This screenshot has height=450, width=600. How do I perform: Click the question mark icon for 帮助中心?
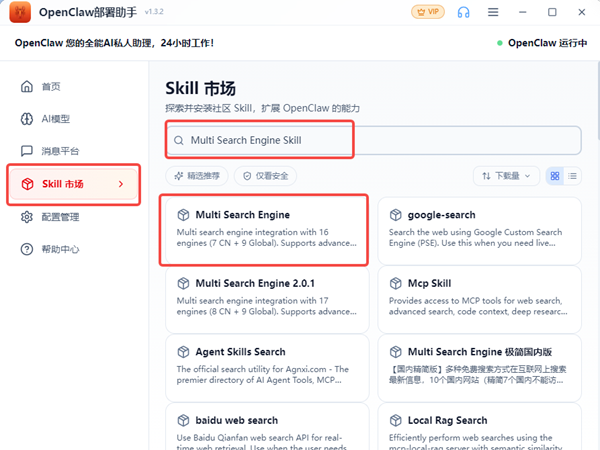tap(27, 249)
